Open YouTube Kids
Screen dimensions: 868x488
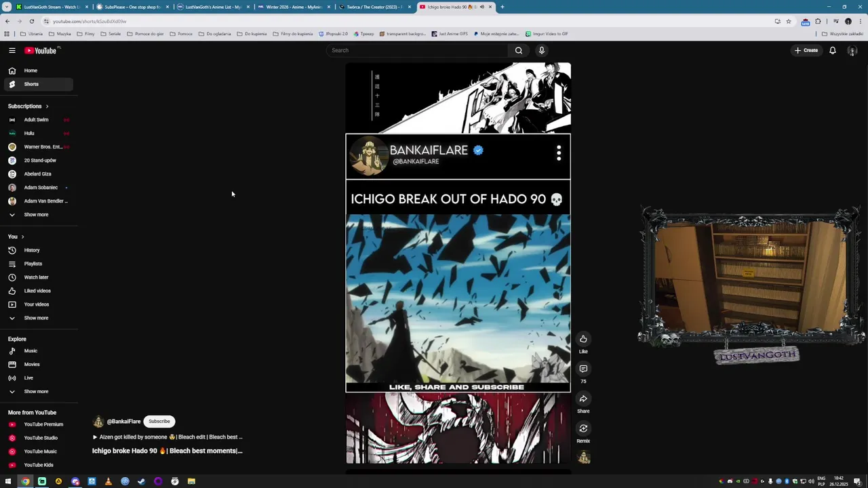37,465
